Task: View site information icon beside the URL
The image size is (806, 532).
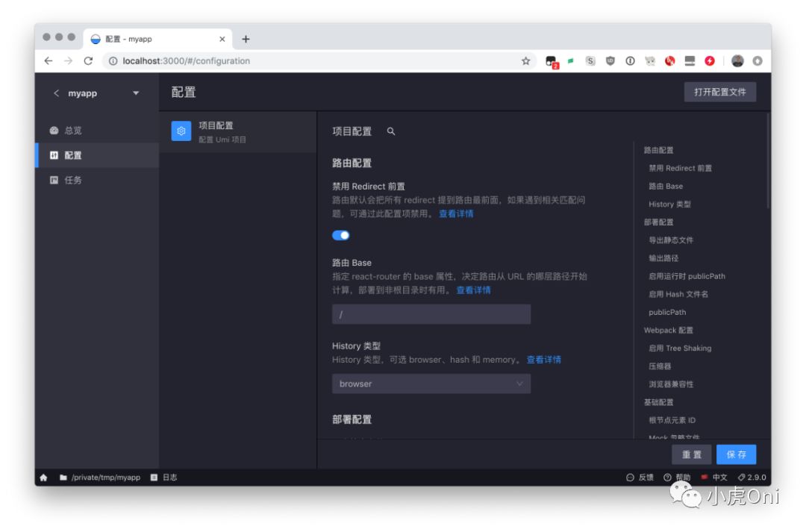Action: (113, 61)
